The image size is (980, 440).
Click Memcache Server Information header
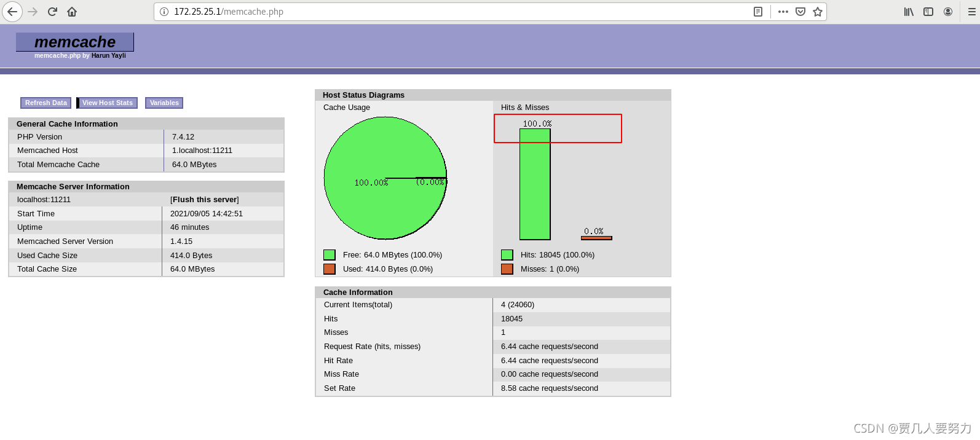[x=73, y=187]
